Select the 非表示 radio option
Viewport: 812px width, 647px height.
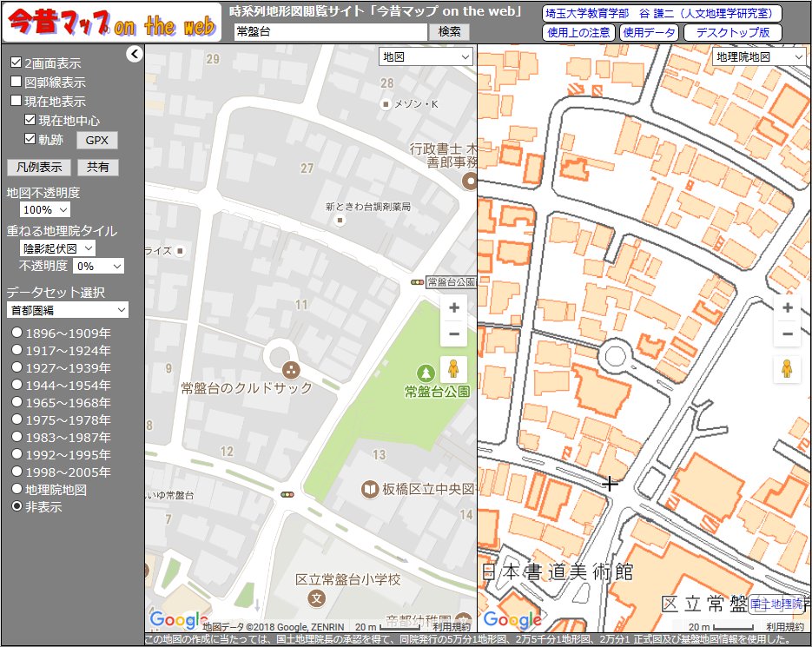pos(17,506)
